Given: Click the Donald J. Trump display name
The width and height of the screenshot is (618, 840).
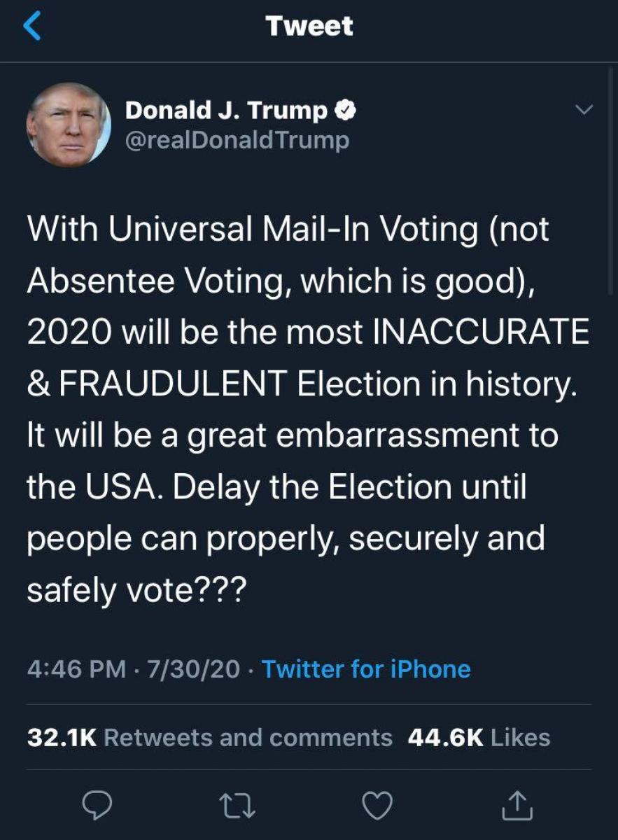Looking at the screenshot, I should pos(226,110).
